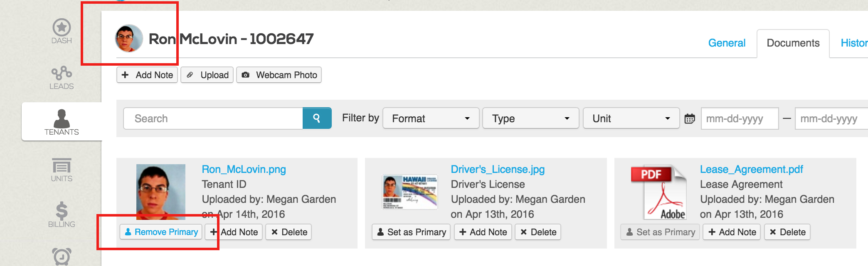Go to Leads in the sidebar

point(62,78)
